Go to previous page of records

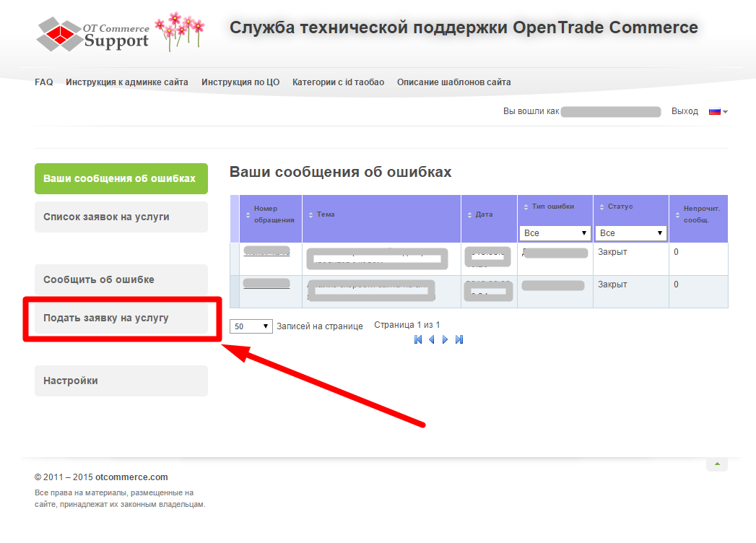coord(432,339)
